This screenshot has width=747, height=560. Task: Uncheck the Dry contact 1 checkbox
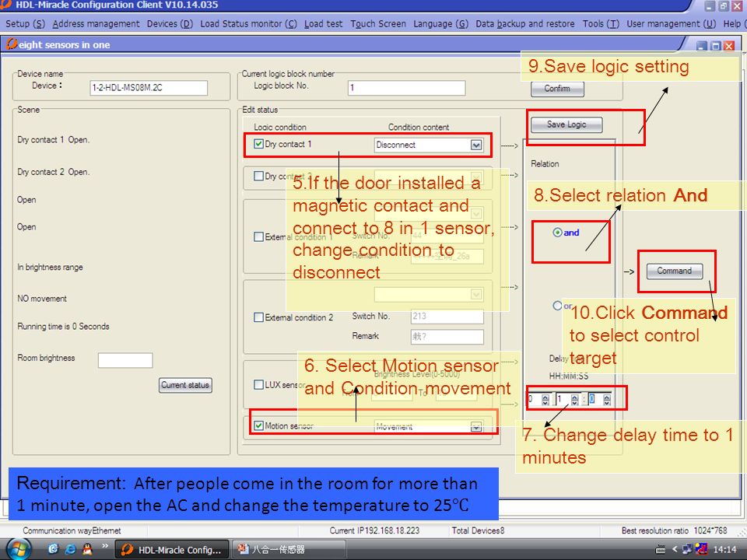tap(258, 144)
